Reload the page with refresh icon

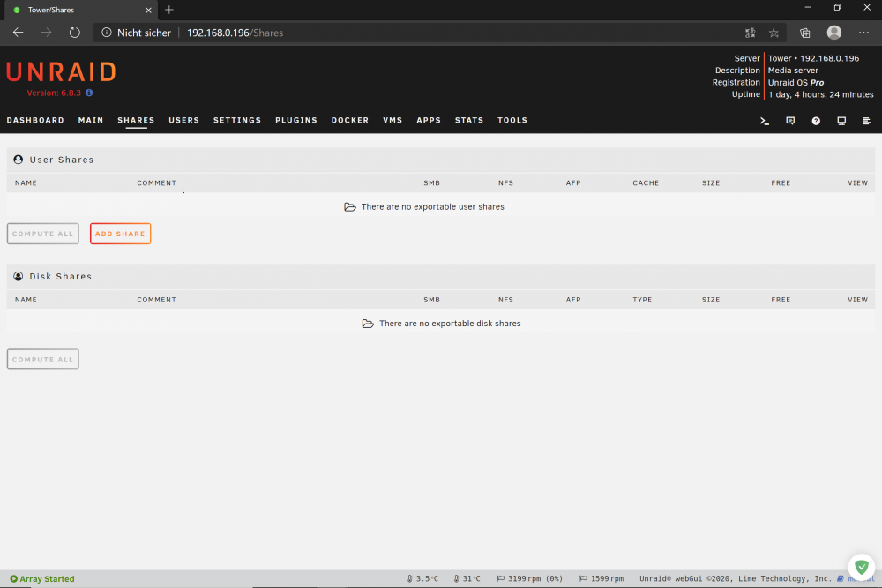[74, 33]
